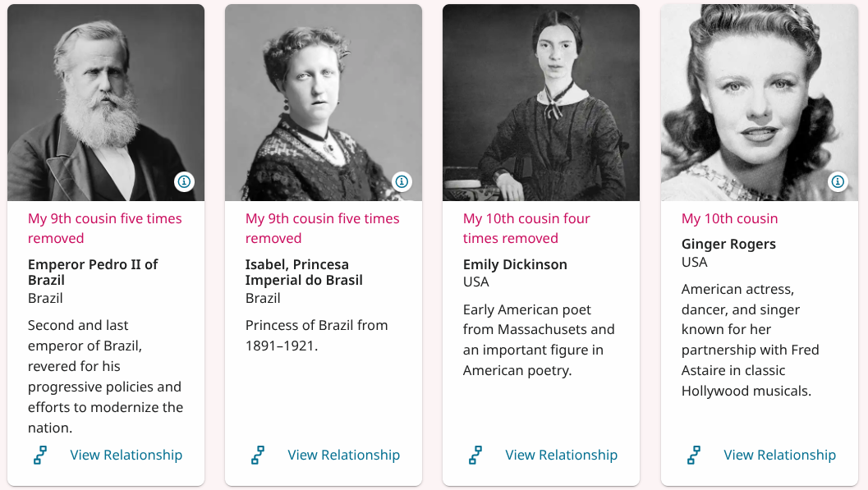Click info icon on Emily Dickinson photo
868x490 pixels.
[x=619, y=181]
